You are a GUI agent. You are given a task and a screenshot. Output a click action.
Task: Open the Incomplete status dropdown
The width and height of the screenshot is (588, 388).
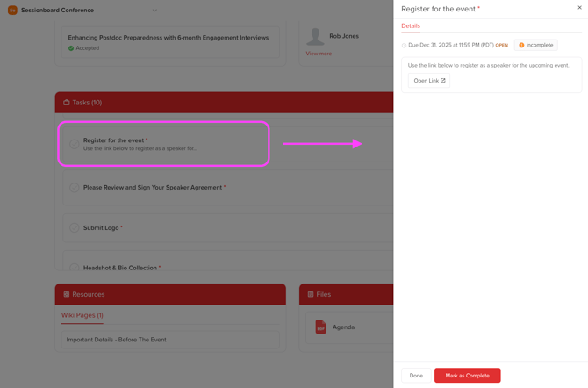[x=535, y=45]
